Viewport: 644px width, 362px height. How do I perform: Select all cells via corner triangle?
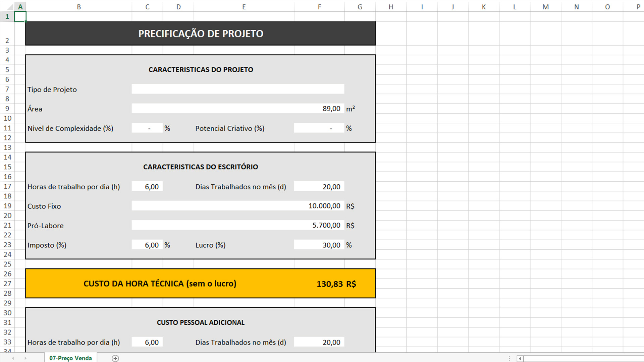coord(10,7)
